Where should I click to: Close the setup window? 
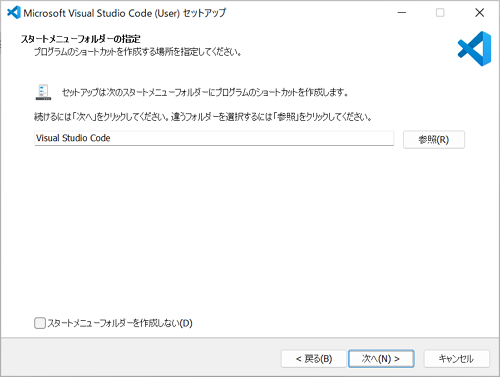(x=479, y=13)
